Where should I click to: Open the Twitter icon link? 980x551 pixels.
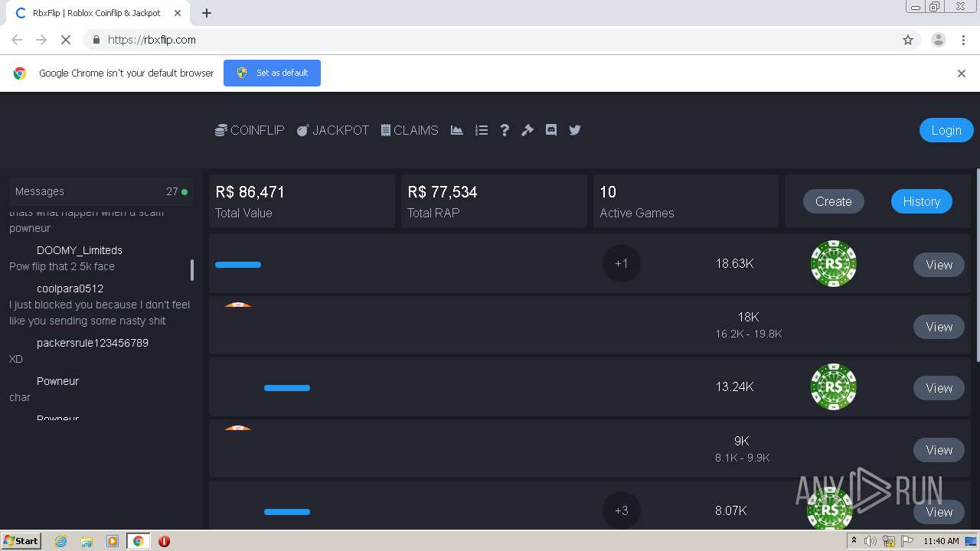pos(575,130)
